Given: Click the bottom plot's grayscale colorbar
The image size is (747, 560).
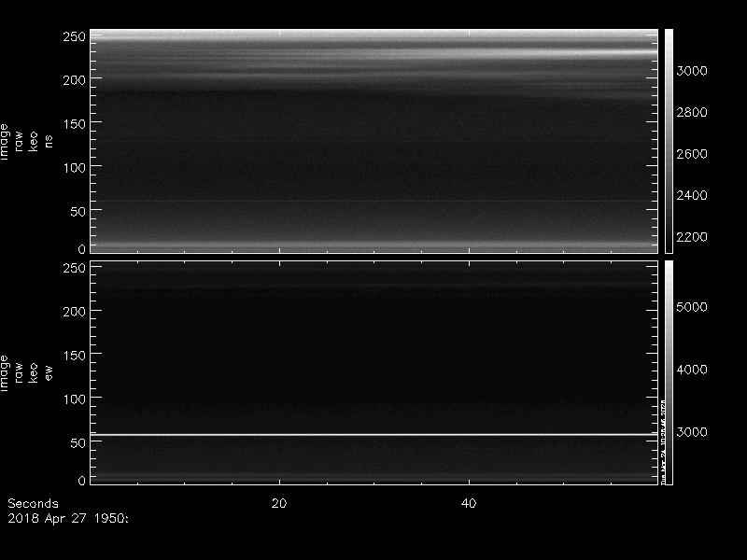Looking at the screenshot, I should [669, 371].
